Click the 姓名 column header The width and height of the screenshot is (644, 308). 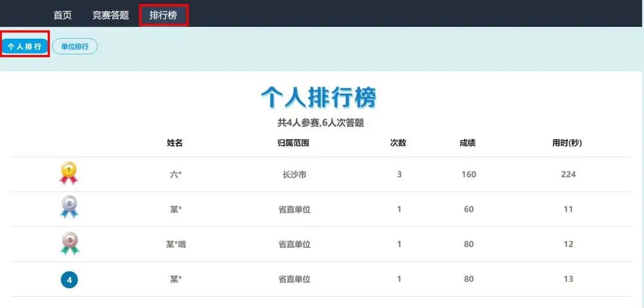(x=175, y=143)
